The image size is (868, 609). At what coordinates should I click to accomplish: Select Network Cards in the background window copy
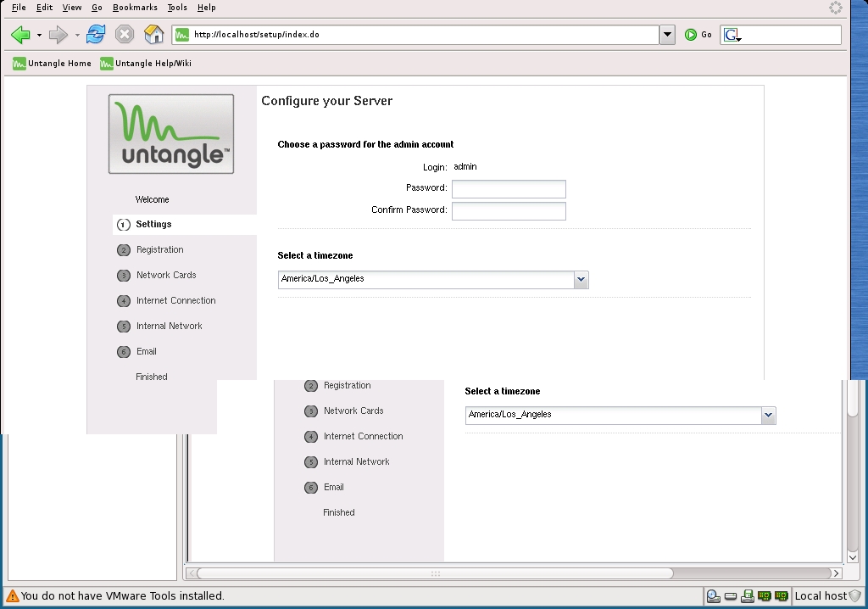point(344,411)
